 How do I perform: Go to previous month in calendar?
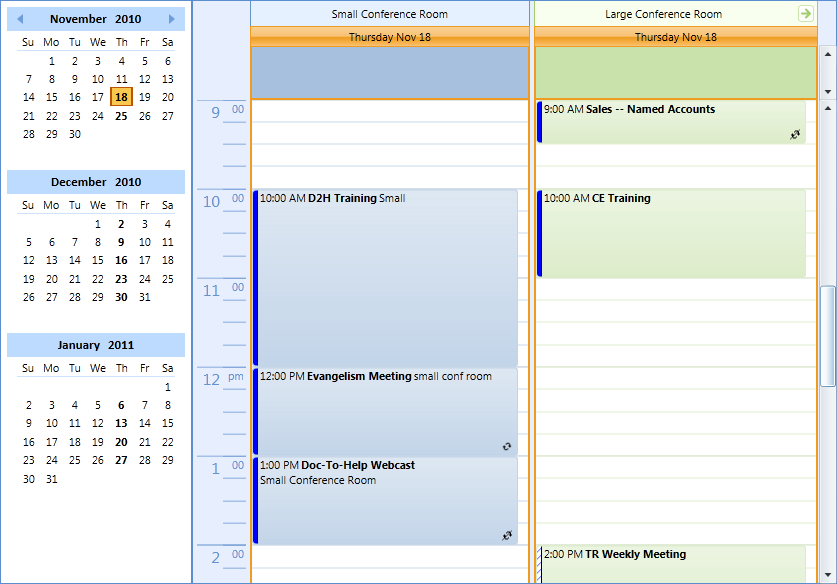coord(20,19)
